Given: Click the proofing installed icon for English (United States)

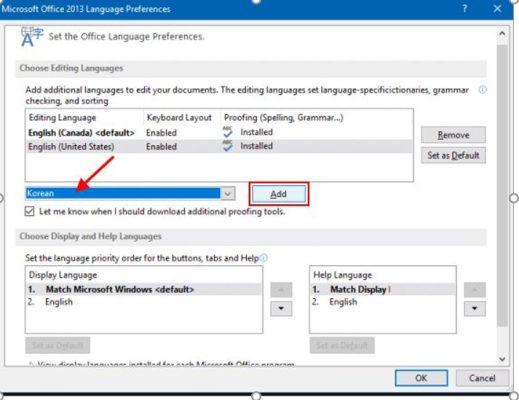Looking at the screenshot, I should click(x=228, y=146).
